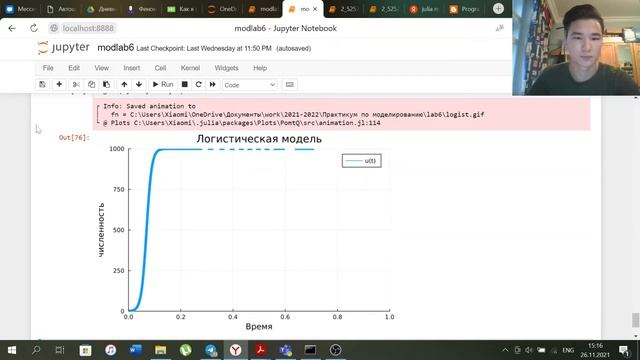Screen dimensions: 640x360
Task: Open the View menu
Action: [102, 68]
